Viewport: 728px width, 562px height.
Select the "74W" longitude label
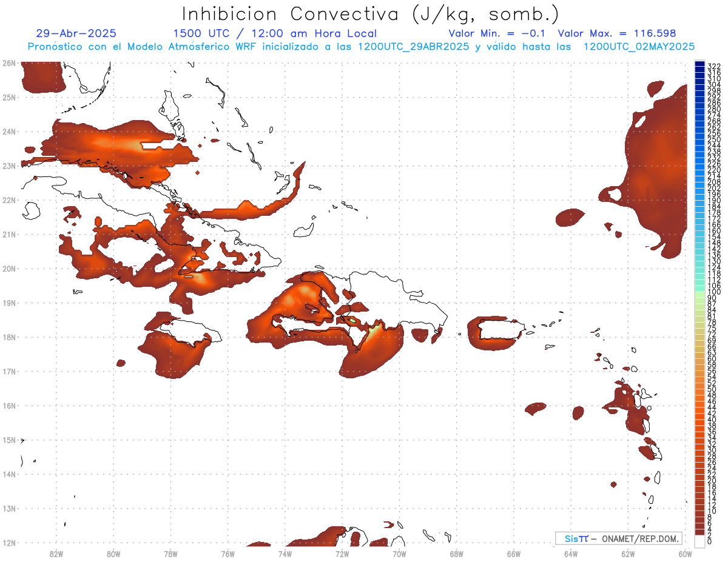(x=285, y=554)
